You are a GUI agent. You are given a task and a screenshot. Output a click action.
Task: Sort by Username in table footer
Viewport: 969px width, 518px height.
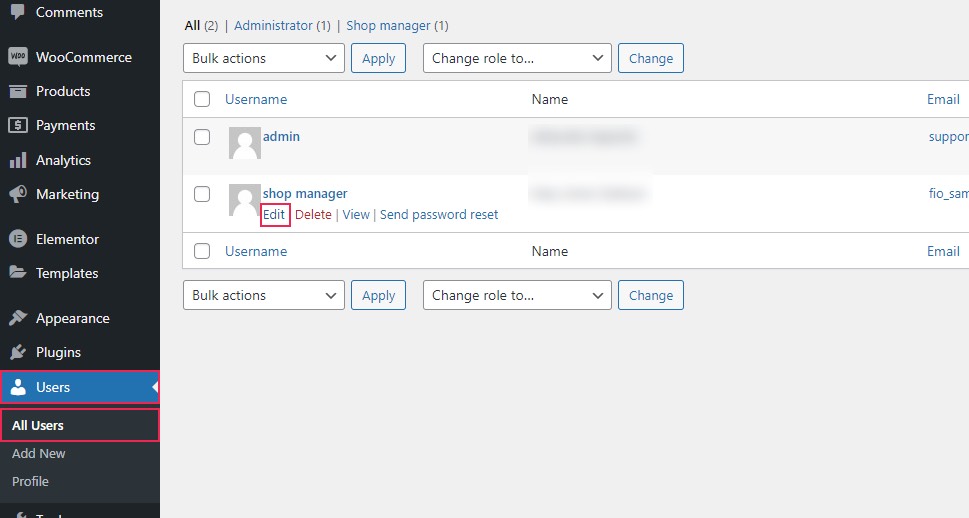coord(256,251)
